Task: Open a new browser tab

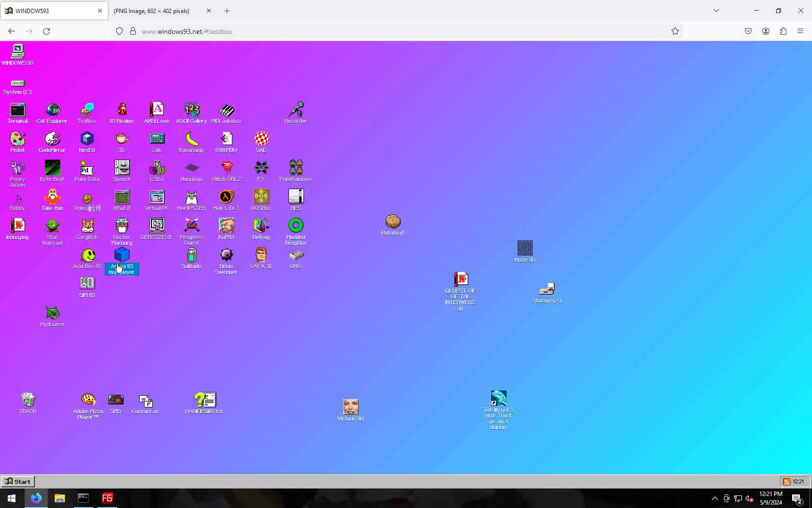Action: [227, 11]
